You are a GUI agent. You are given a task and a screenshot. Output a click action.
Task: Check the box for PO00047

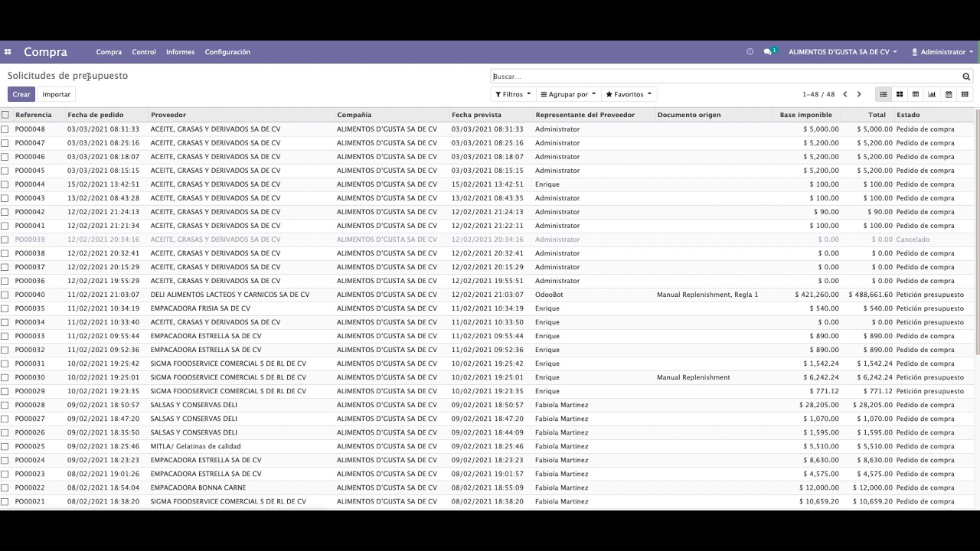5,143
